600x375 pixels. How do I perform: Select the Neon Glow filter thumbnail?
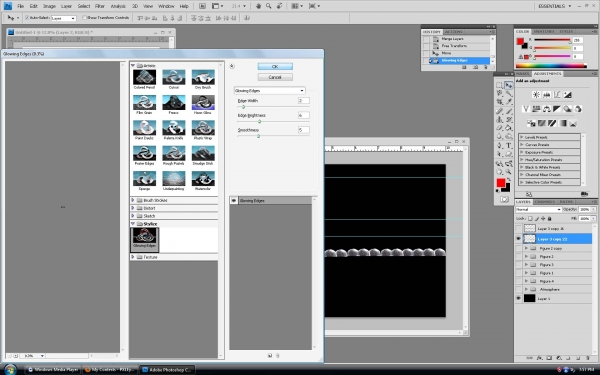point(203,103)
